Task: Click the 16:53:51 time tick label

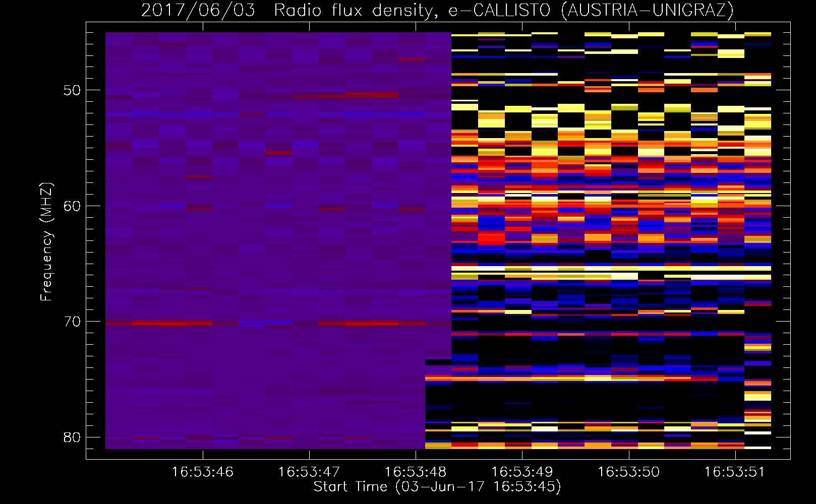Action: tap(735, 472)
